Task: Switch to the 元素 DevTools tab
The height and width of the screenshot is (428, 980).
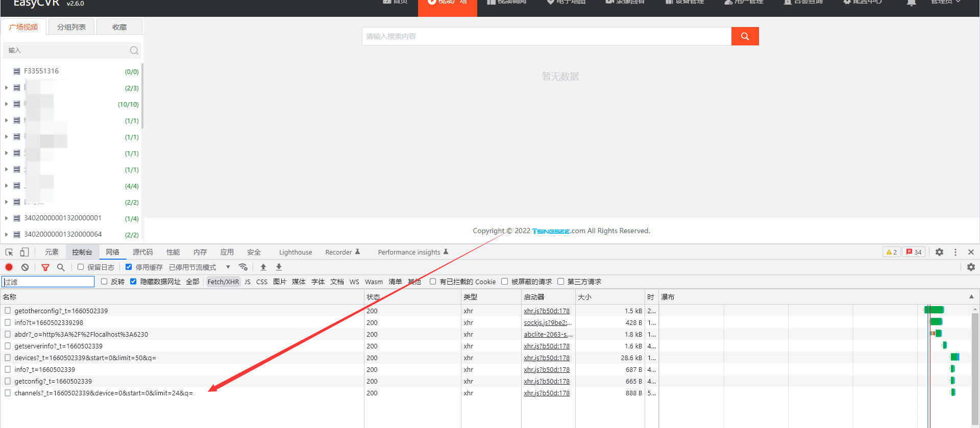Action: (x=52, y=252)
